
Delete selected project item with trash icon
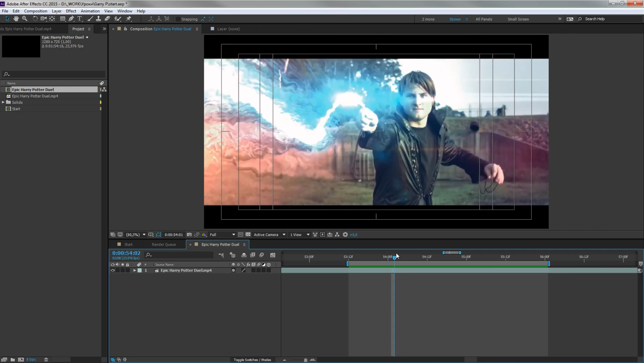point(46,359)
